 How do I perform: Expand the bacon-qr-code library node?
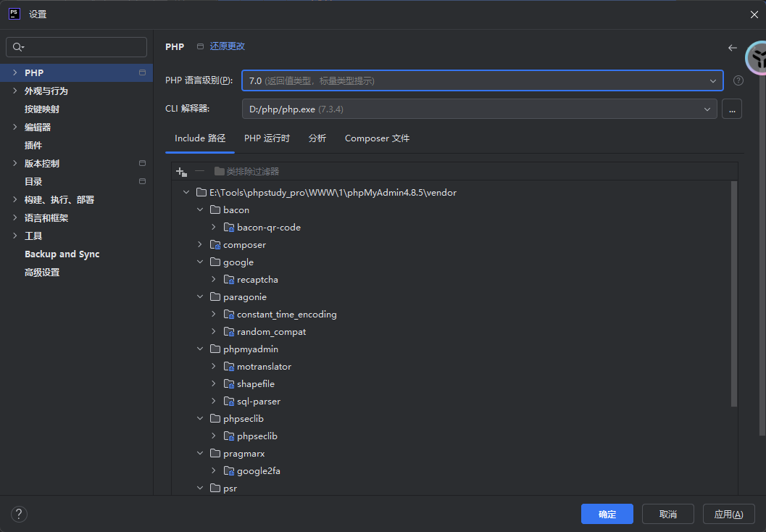coord(214,227)
